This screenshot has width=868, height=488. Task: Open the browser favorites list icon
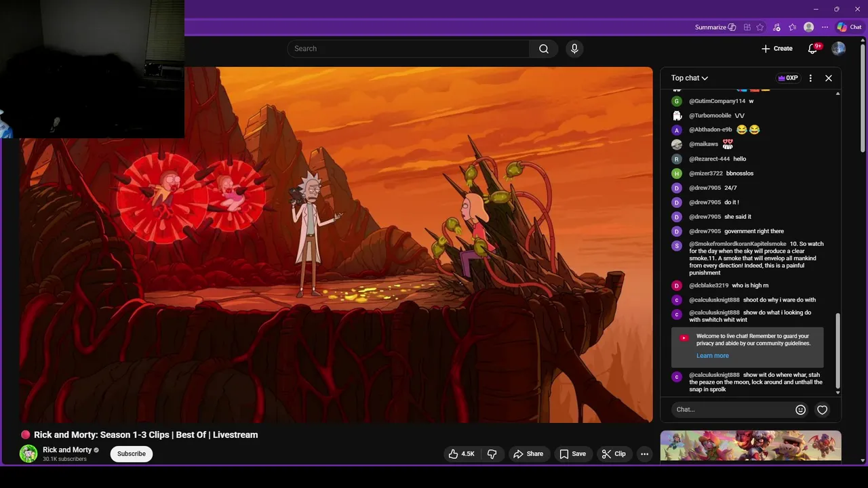coord(792,27)
